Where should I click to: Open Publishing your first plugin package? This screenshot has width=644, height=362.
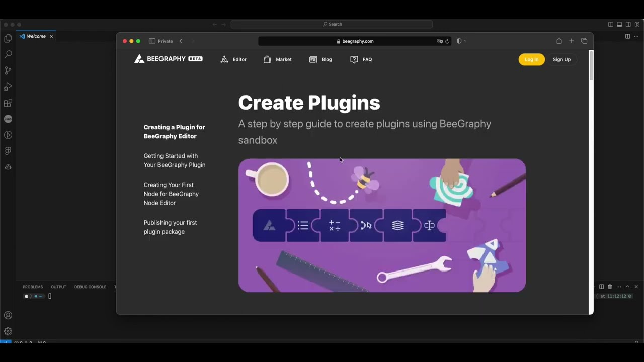[x=170, y=227]
